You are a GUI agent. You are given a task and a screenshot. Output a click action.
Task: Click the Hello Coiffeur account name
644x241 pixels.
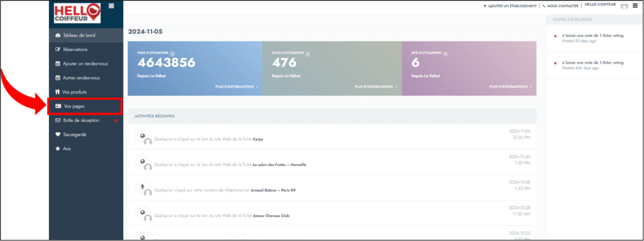(x=600, y=4)
